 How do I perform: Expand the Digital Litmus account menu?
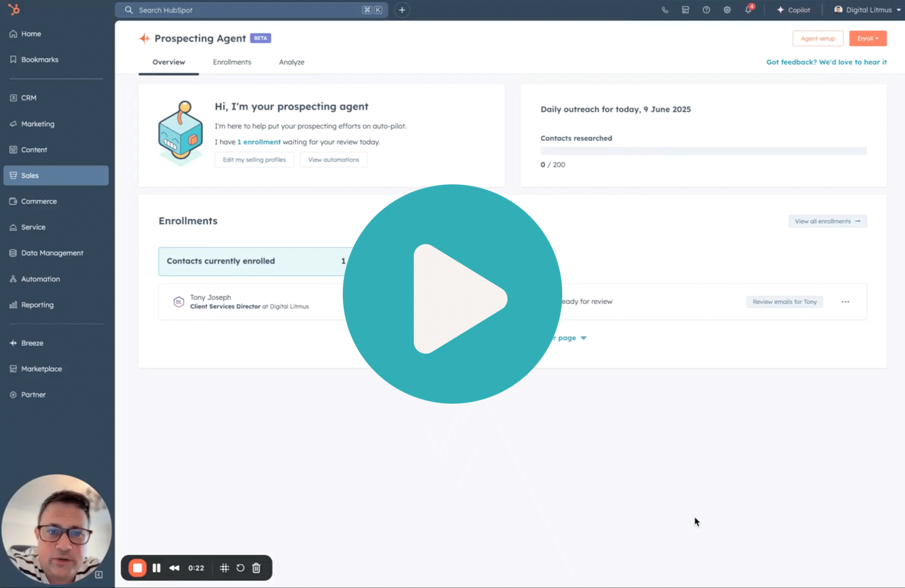click(867, 10)
